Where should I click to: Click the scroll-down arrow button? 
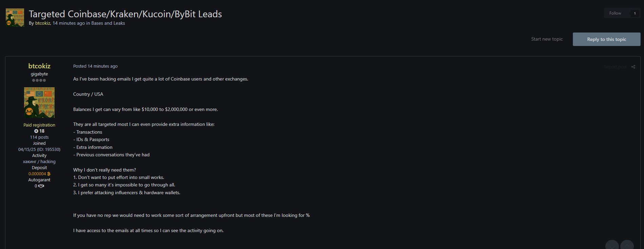pyautogui.click(x=612, y=245)
